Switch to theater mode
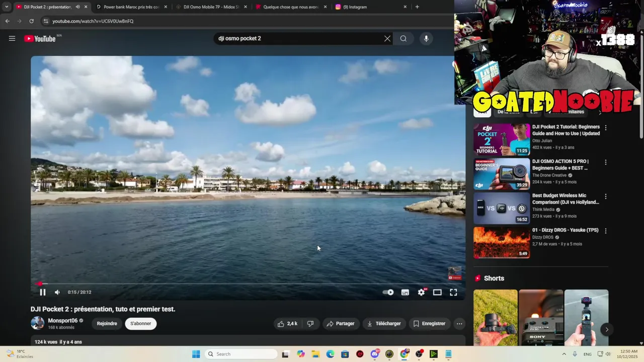This screenshot has width=644, height=362. pyautogui.click(x=437, y=292)
